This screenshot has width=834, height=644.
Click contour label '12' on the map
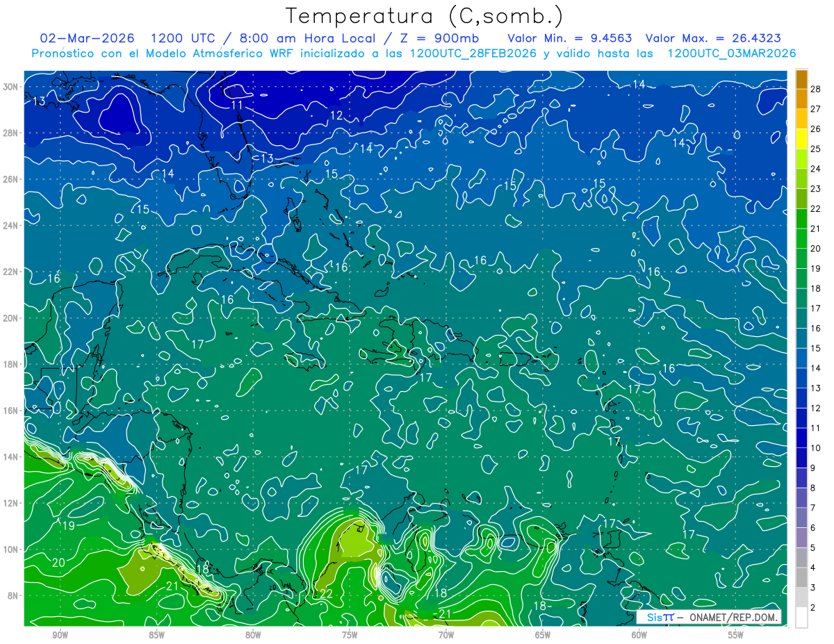coord(336,115)
